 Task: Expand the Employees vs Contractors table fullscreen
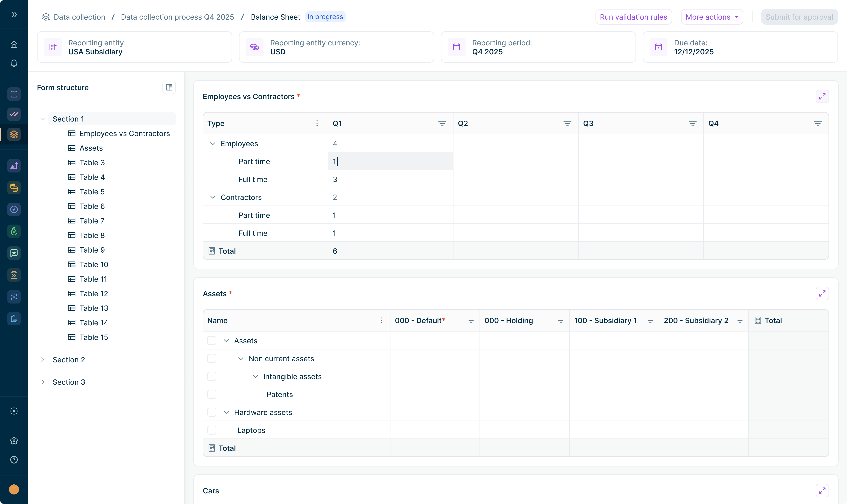pyautogui.click(x=822, y=97)
